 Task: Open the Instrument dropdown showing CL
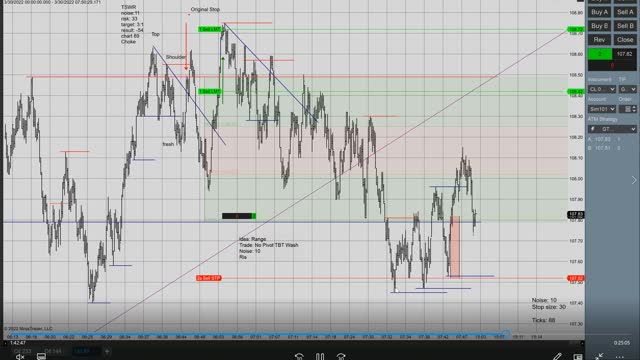coord(602,89)
